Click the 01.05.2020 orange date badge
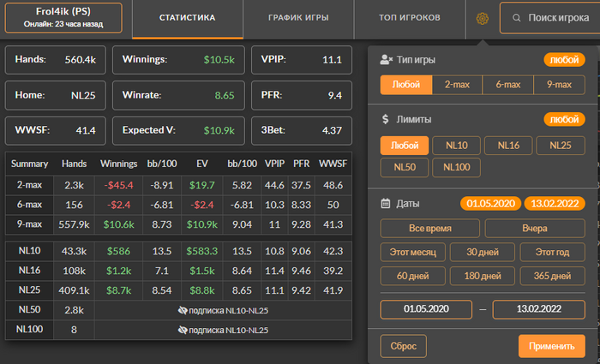This screenshot has height=364, width=600. pyautogui.click(x=490, y=204)
